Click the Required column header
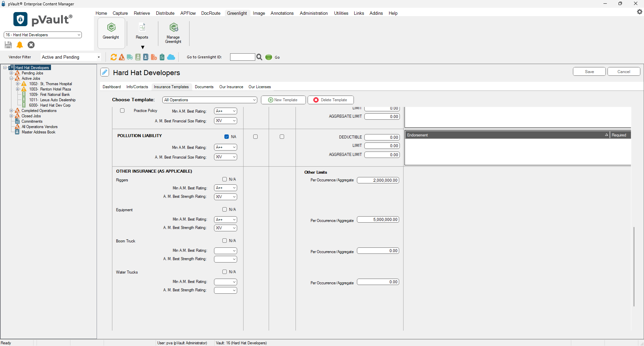 click(620, 135)
